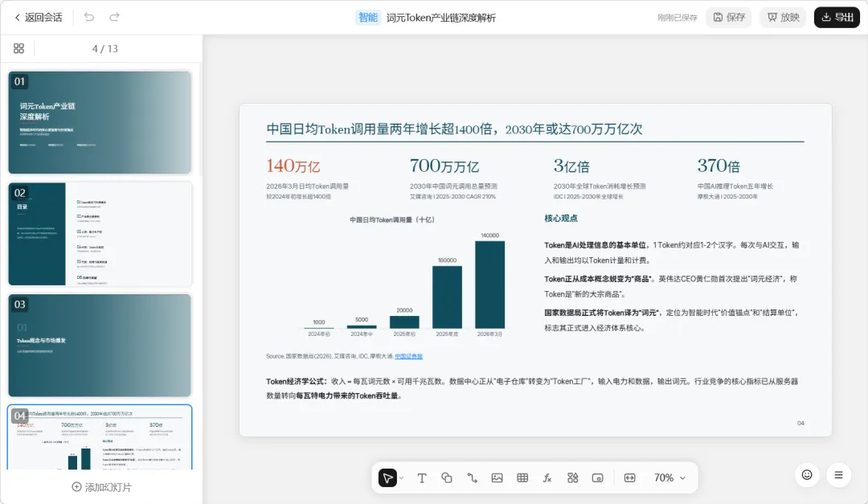Insert an image with picture icon

pyautogui.click(x=497, y=478)
